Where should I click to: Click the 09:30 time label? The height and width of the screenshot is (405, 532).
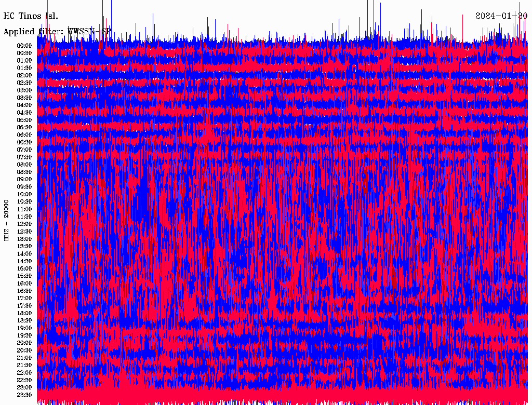point(24,187)
